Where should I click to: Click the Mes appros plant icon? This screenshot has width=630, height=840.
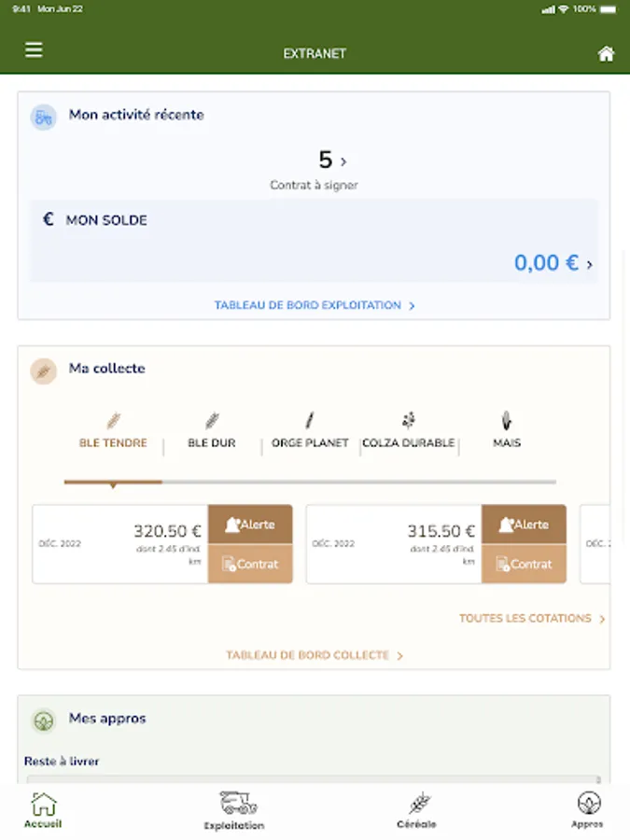(43, 721)
